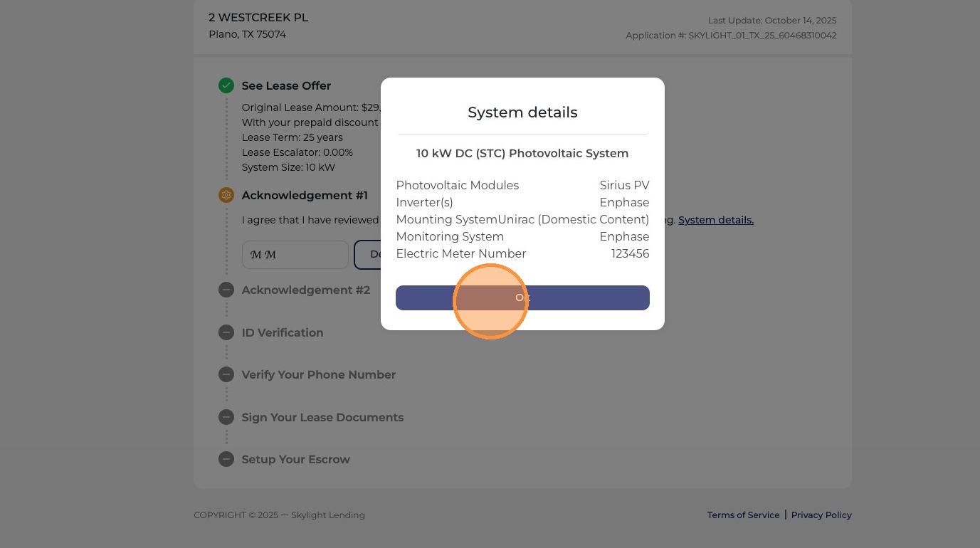Viewport: 980px width, 548px height.
Task: Click the Acknowledgement #1 step heading
Action: pyautogui.click(x=305, y=195)
